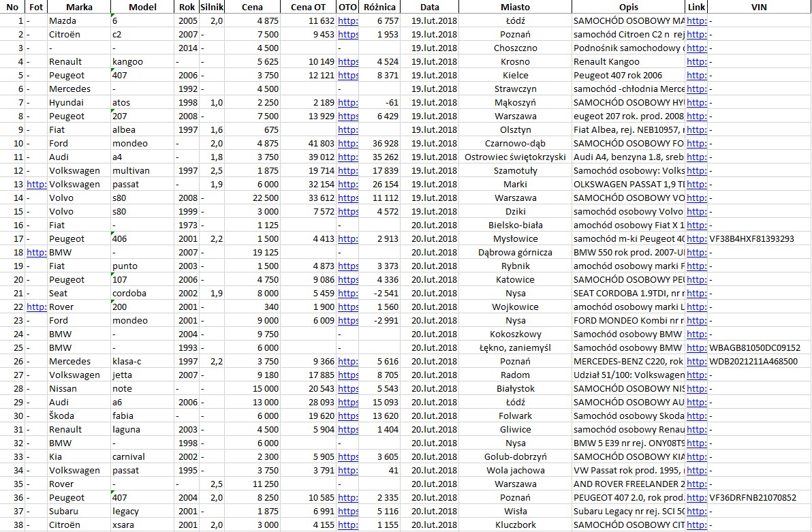The image size is (812, 532).
Task: Select the multivan model cell
Action: (142, 170)
